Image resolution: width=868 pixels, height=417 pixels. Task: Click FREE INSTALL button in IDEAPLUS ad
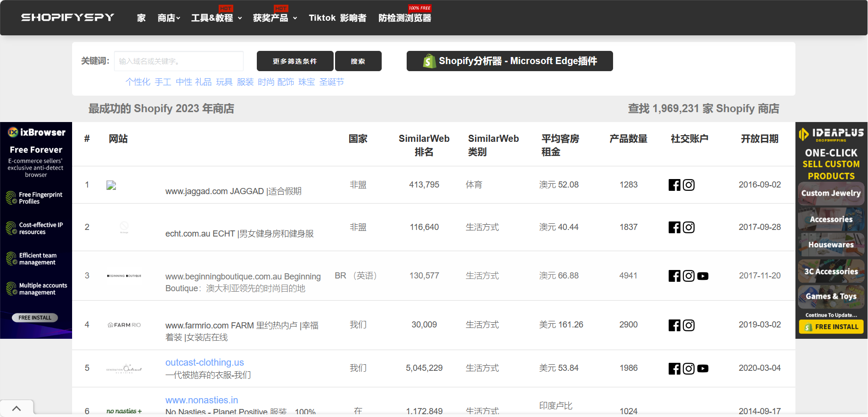coord(831,327)
